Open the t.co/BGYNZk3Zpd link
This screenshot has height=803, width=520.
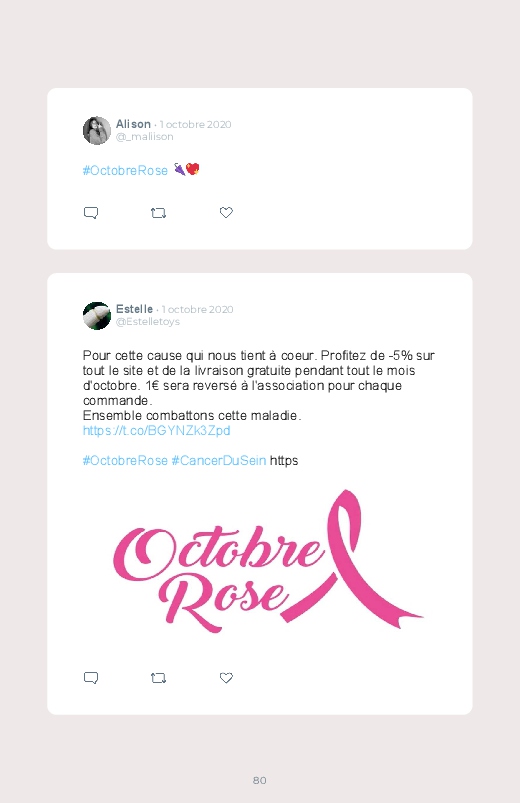tap(156, 430)
